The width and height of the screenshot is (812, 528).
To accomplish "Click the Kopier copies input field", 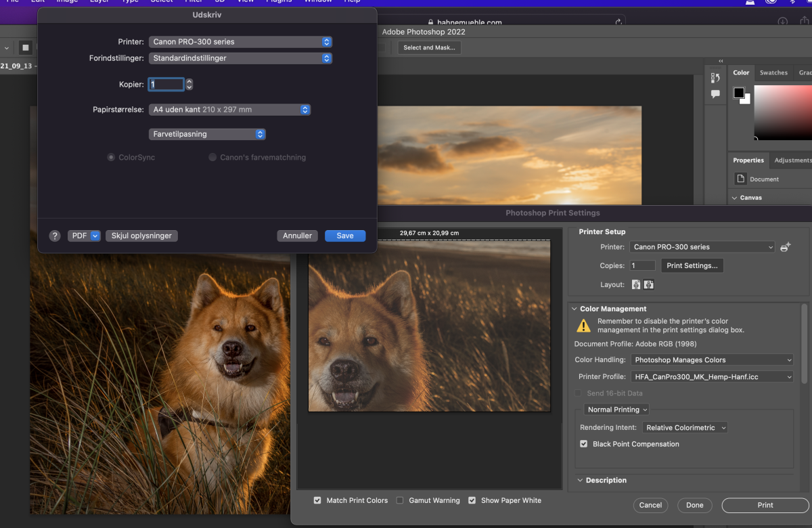I will [x=166, y=85].
